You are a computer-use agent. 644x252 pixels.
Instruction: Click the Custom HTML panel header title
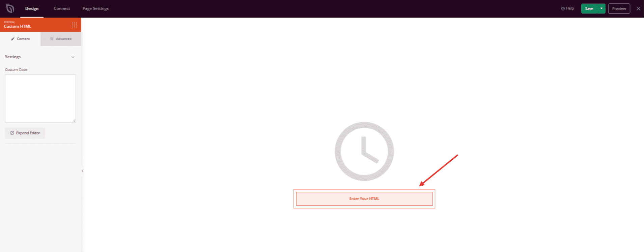[18, 26]
